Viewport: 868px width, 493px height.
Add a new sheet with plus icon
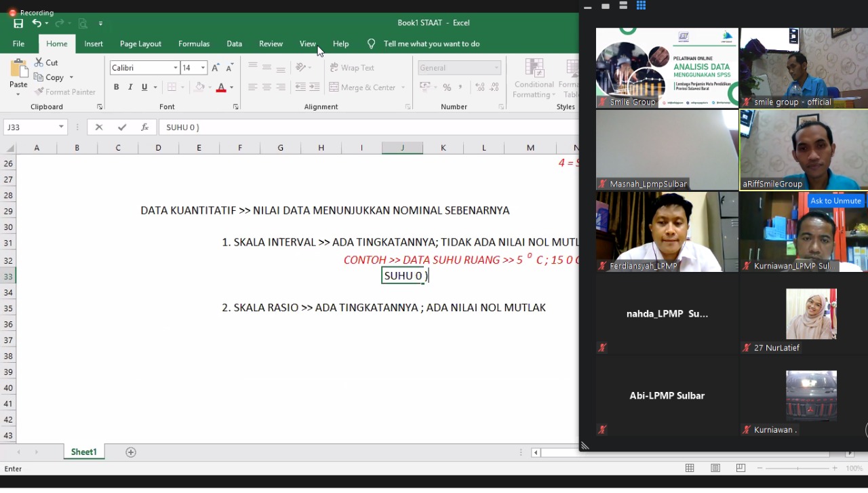pos(131,452)
